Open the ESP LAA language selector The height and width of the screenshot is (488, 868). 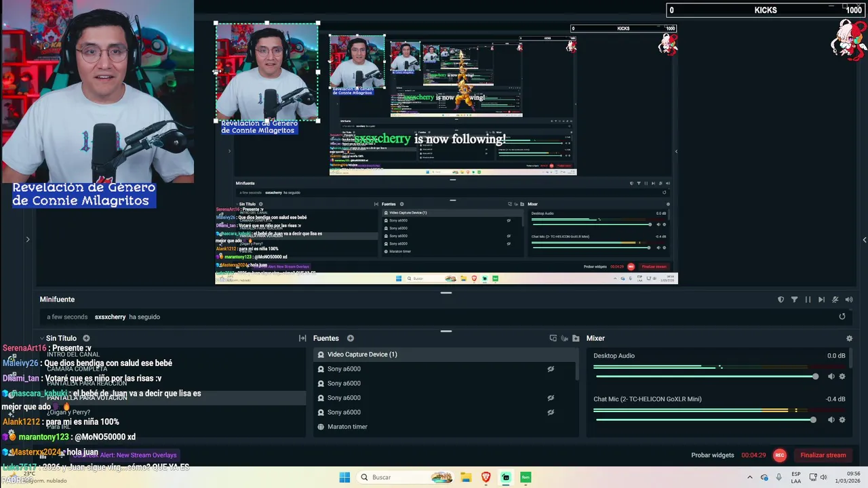[x=796, y=477]
